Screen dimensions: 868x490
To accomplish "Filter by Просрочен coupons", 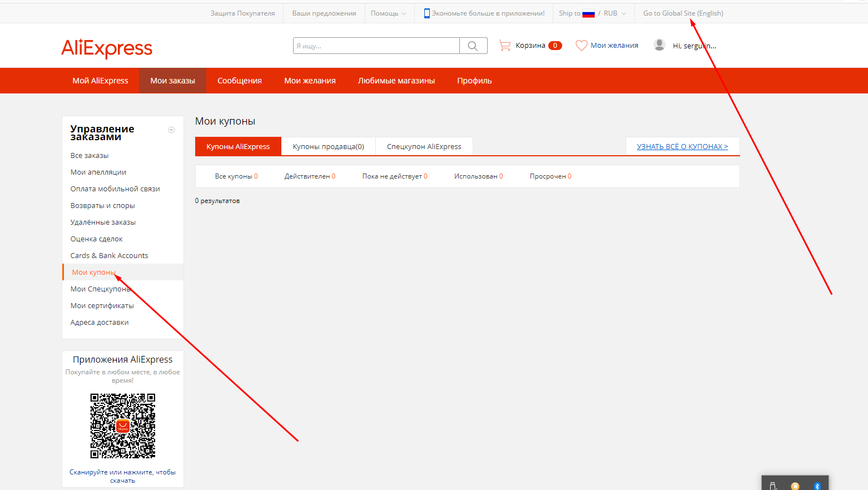I will pyautogui.click(x=550, y=176).
